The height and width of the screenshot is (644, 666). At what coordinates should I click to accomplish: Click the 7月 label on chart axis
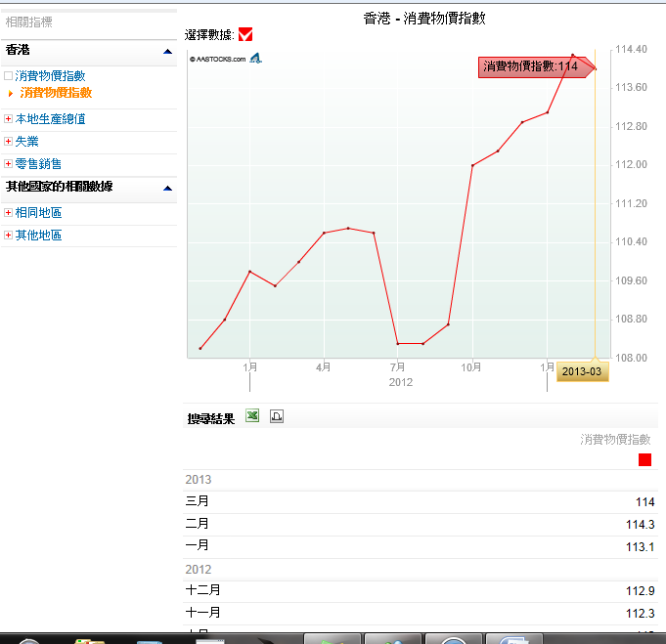pyautogui.click(x=398, y=367)
